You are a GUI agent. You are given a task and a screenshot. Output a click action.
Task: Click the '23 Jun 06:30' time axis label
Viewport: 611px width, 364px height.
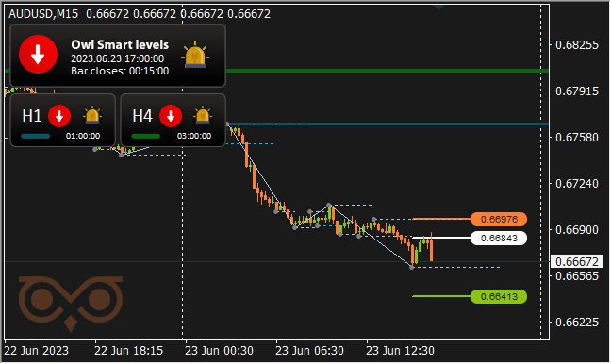[x=310, y=351]
